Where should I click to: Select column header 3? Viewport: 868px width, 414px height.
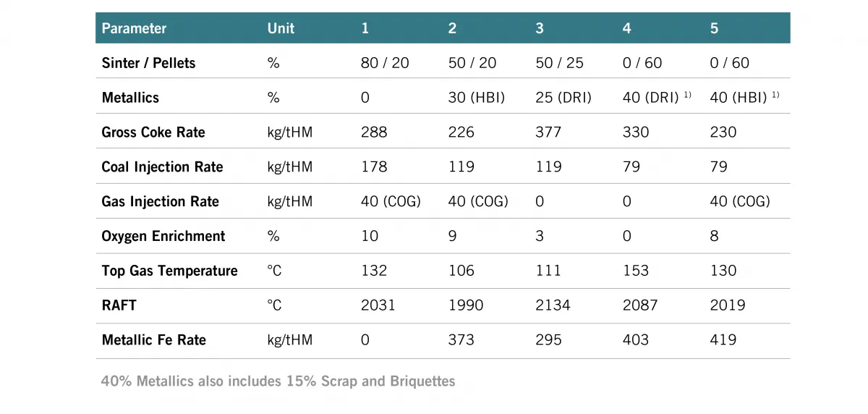pos(540,28)
